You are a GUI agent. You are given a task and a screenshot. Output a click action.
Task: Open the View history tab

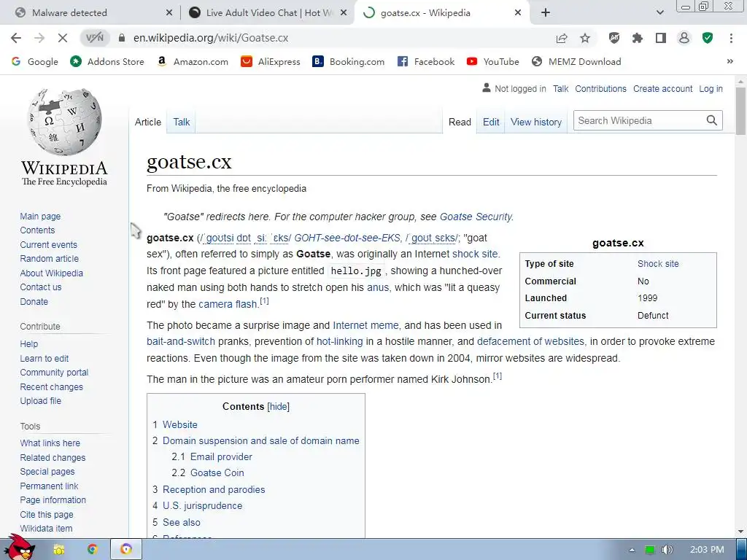tap(536, 122)
